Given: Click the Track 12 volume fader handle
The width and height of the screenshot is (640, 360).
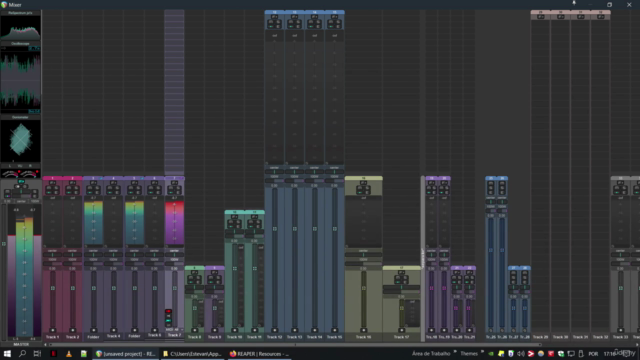Looking at the screenshot, I should (275, 229).
